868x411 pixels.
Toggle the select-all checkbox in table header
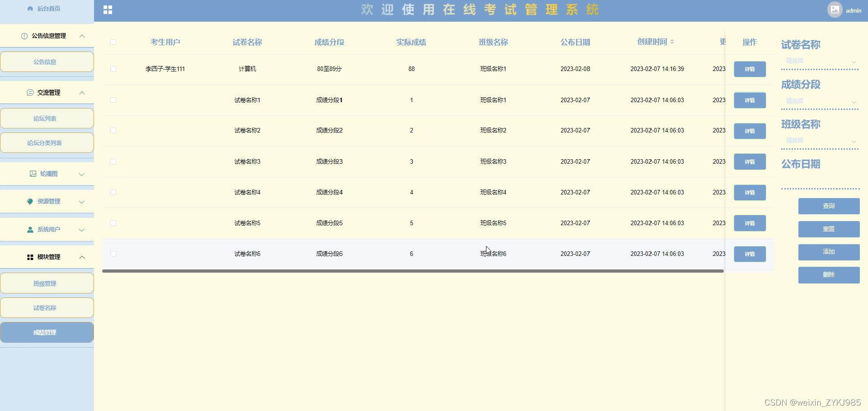[113, 42]
